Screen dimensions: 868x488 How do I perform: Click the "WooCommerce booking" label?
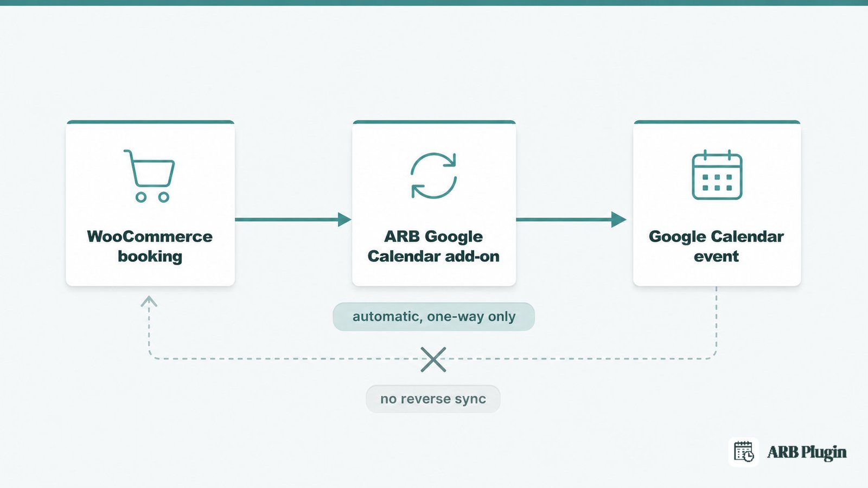click(150, 246)
